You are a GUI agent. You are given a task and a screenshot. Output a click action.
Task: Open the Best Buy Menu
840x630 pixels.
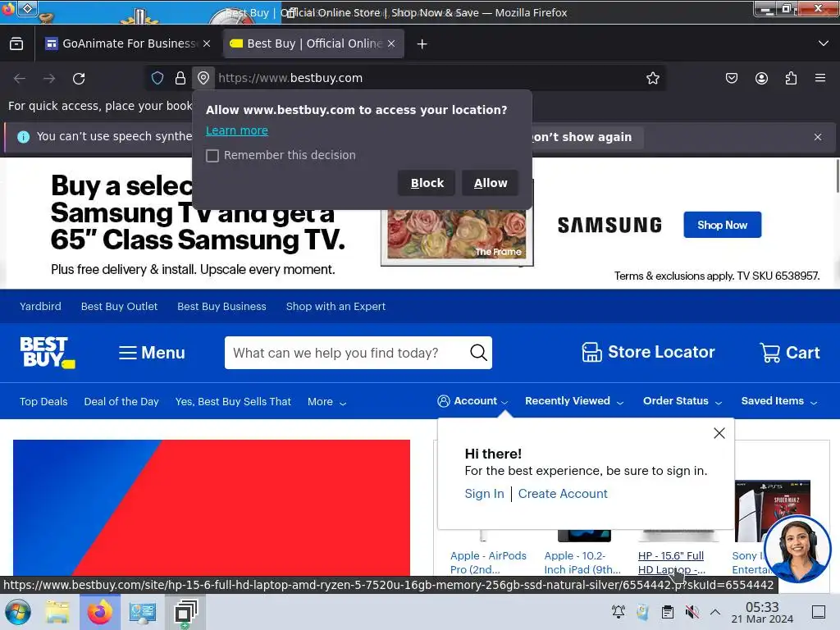pos(152,353)
